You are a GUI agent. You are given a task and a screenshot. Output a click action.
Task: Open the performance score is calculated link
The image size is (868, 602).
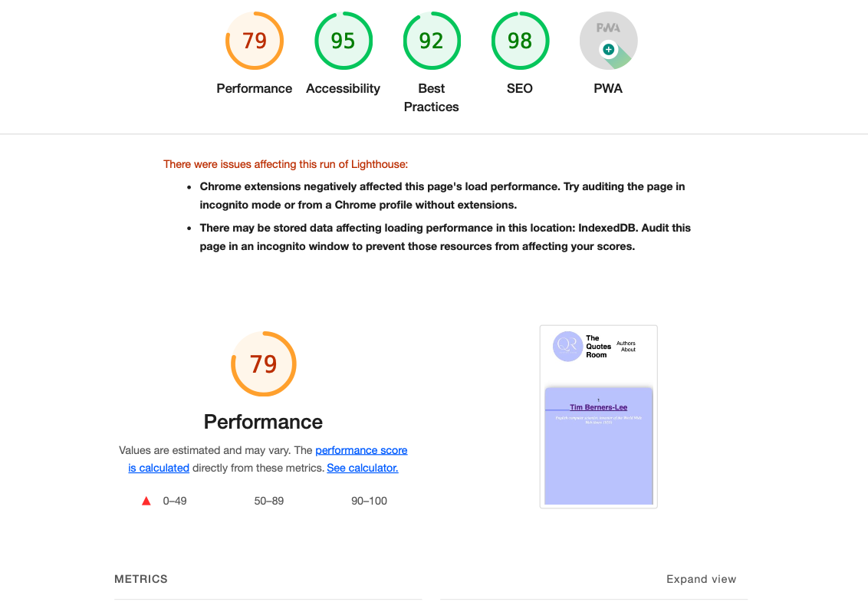361,450
